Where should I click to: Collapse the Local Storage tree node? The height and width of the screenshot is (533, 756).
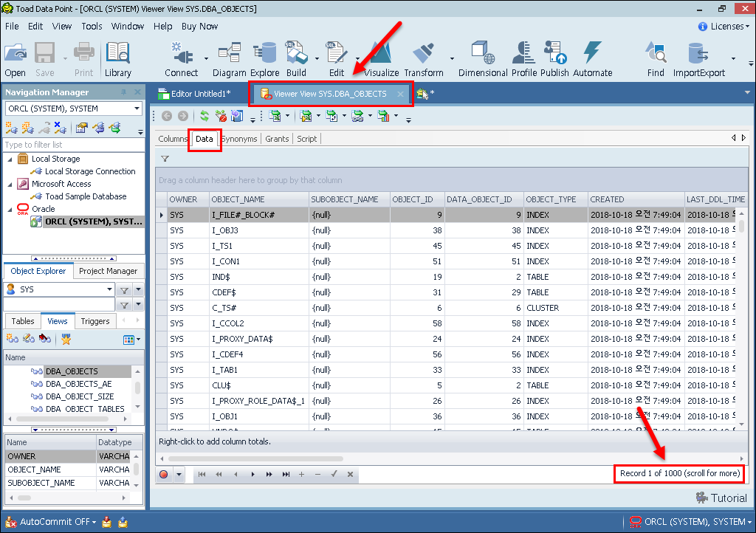tap(10, 159)
